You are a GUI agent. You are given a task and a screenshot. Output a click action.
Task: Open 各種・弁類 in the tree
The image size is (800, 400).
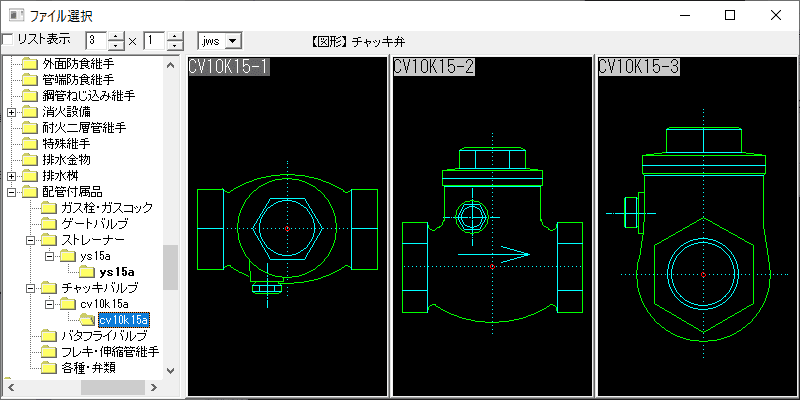[x=90, y=368]
